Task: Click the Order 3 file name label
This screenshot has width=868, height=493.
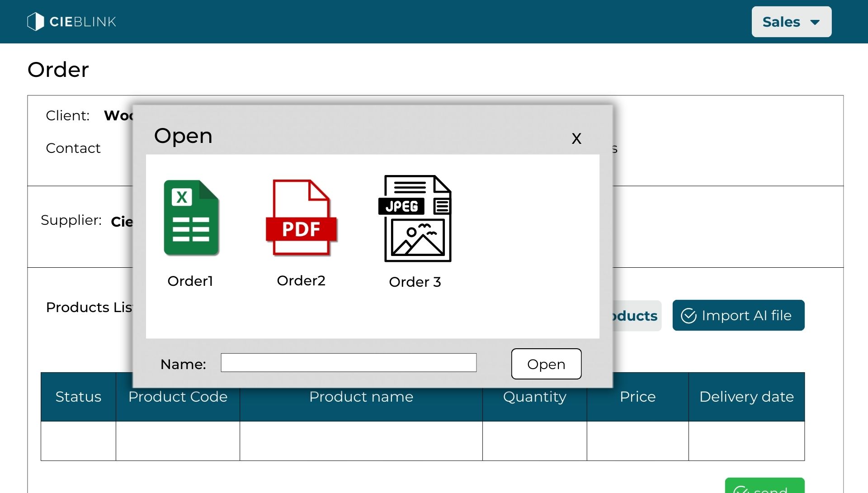Action: pyautogui.click(x=415, y=282)
